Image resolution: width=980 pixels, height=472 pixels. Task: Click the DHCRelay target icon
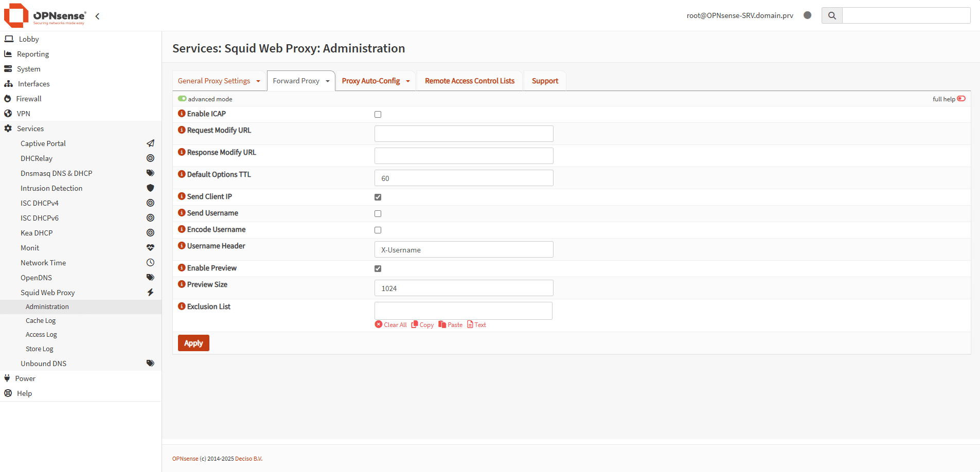150,158
